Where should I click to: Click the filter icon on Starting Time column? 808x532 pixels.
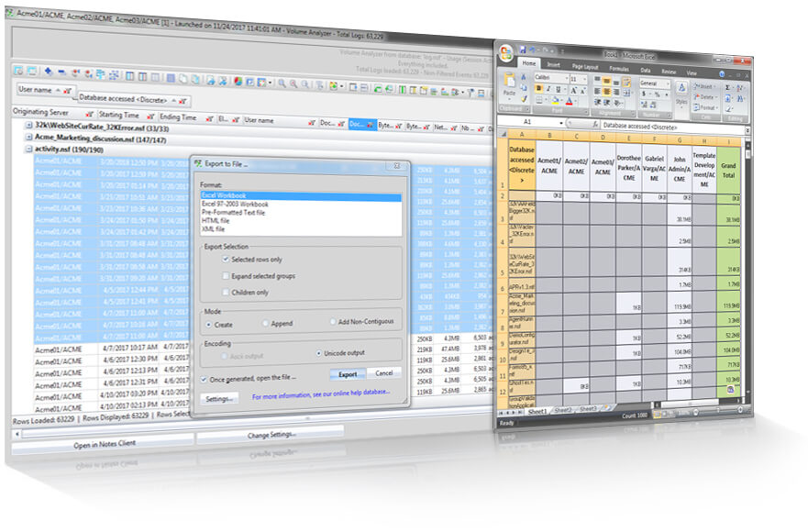coord(150,116)
